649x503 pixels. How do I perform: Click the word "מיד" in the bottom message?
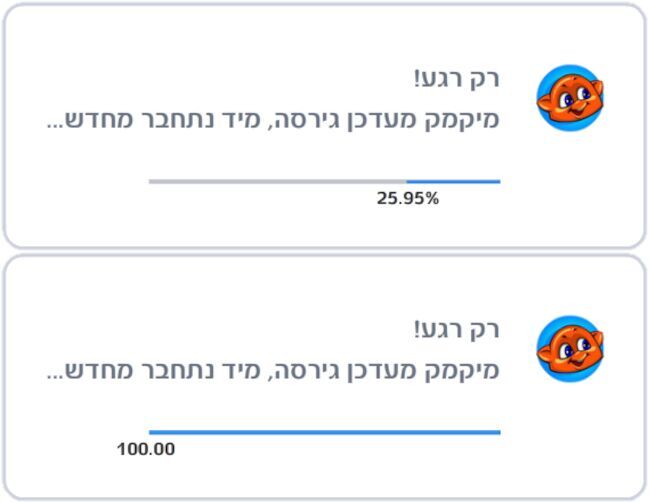pyautogui.click(x=240, y=371)
